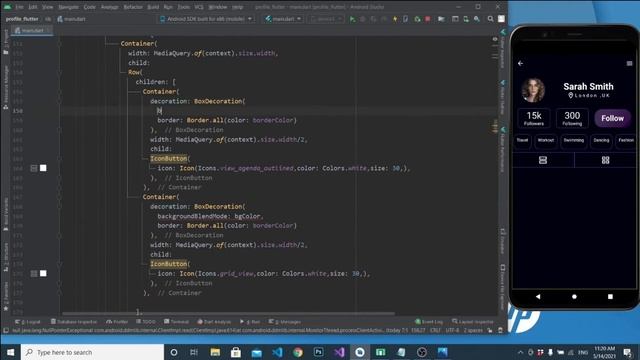Viewport: 640px width, 360px height.
Task: Tap the 300 Following box
Action: 572,118
